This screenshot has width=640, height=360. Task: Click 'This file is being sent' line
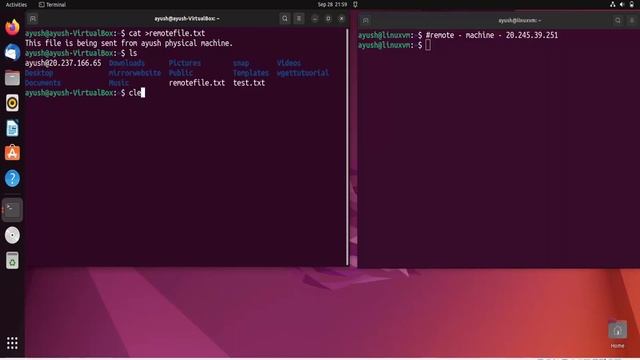pos(129,43)
